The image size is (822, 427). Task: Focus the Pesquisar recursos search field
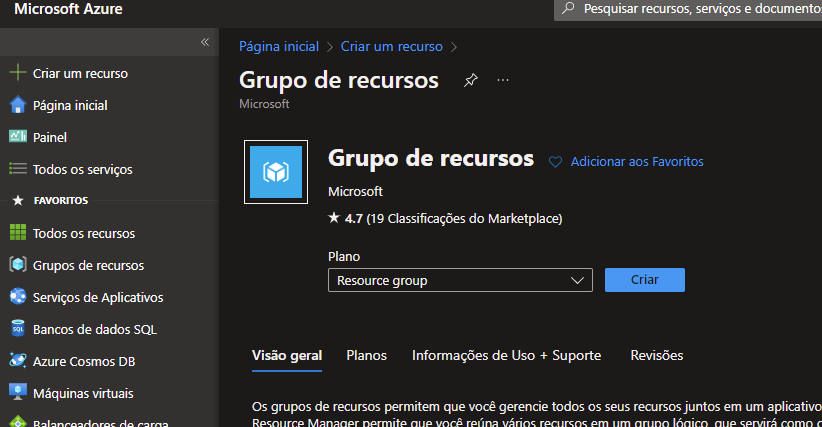pyautogui.click(x=688, y=9)
